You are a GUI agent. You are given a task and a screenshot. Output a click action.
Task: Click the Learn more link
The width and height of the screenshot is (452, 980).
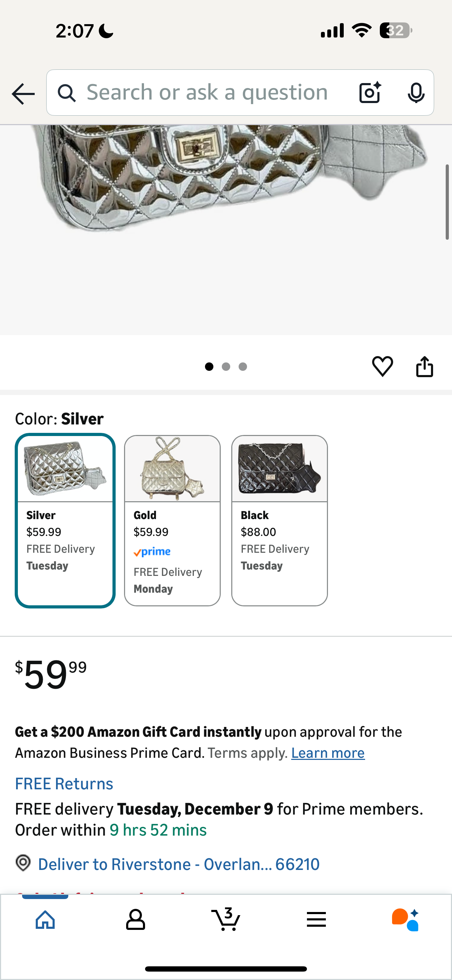(328, 753)
